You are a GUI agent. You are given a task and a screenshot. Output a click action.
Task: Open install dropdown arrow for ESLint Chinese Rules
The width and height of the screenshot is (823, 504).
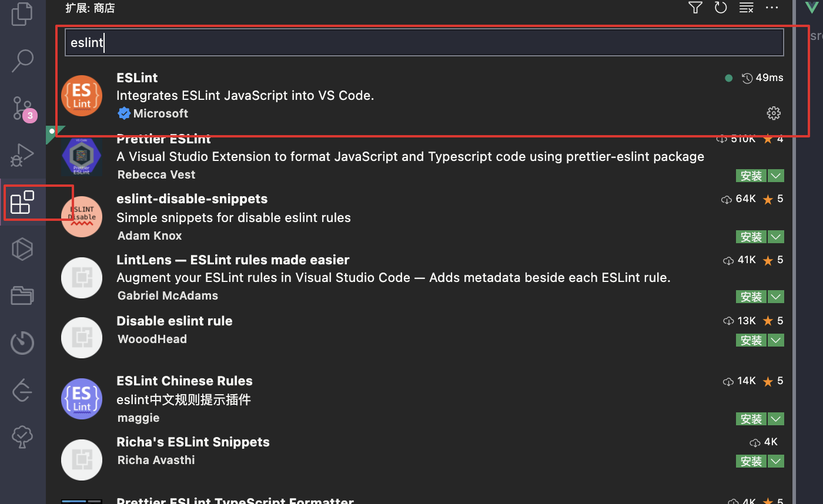(x=776, y=419)
